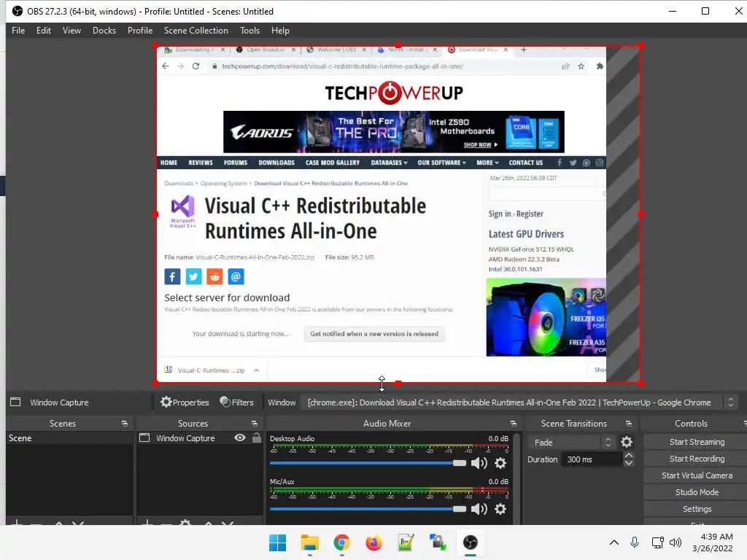Viewport: 747px width, 560px height.
Task: Click the OBS Studio taskbar icon
Action: (471, 542)
